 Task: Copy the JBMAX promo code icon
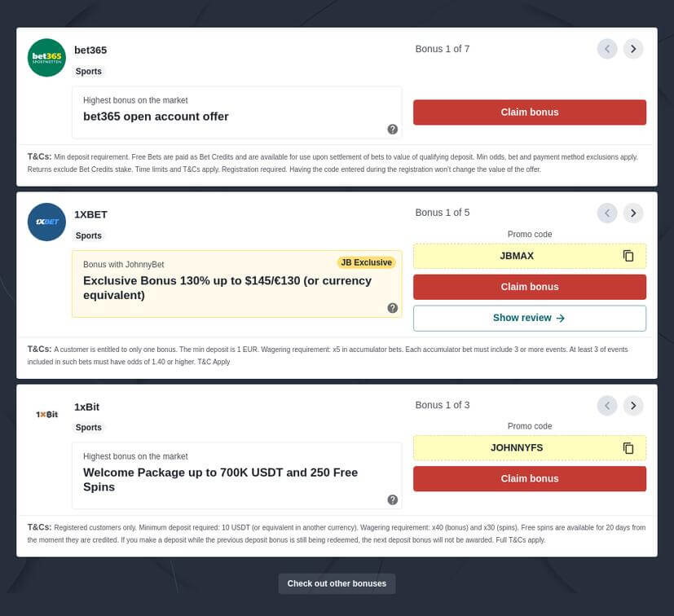(628, 256)
